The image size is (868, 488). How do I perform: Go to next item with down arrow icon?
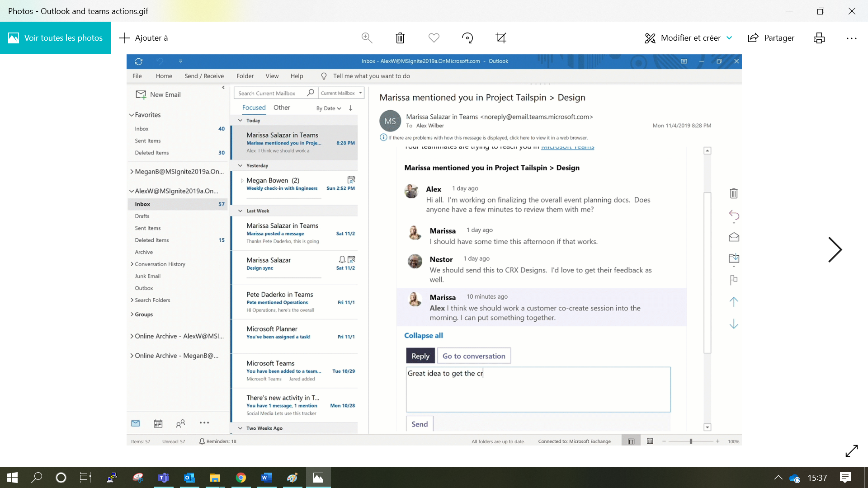(734, 324)
